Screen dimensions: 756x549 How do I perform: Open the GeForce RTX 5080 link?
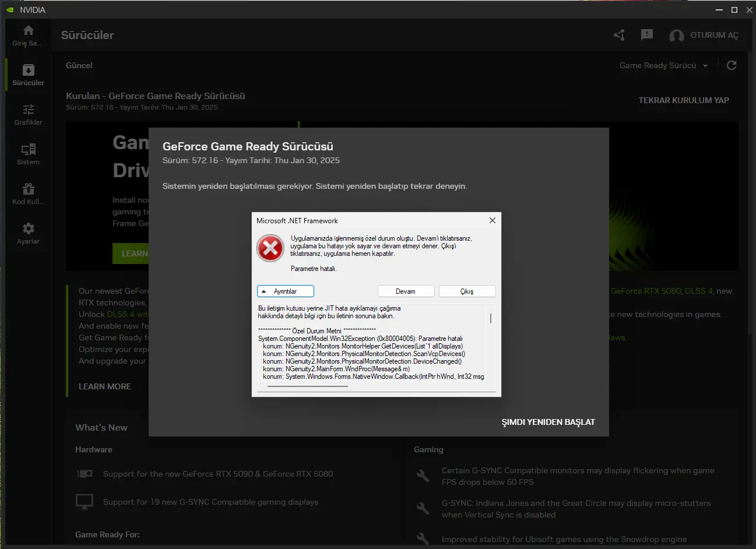(646, 291)
